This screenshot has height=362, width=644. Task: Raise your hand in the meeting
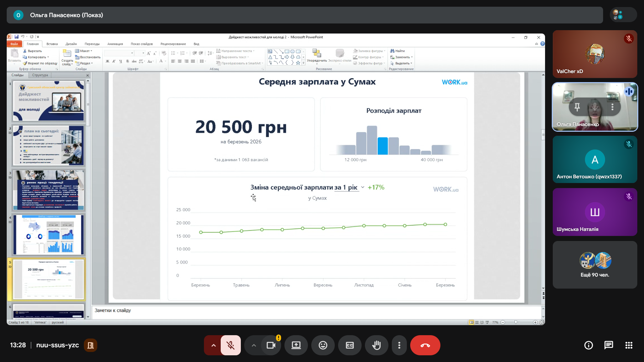[376, 345]
